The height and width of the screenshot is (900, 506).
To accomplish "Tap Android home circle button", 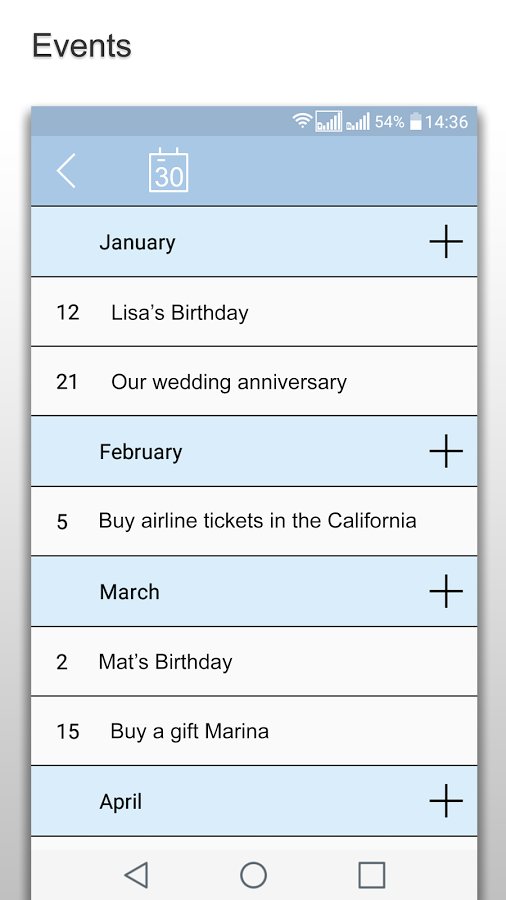I will [x=253, y=875].
